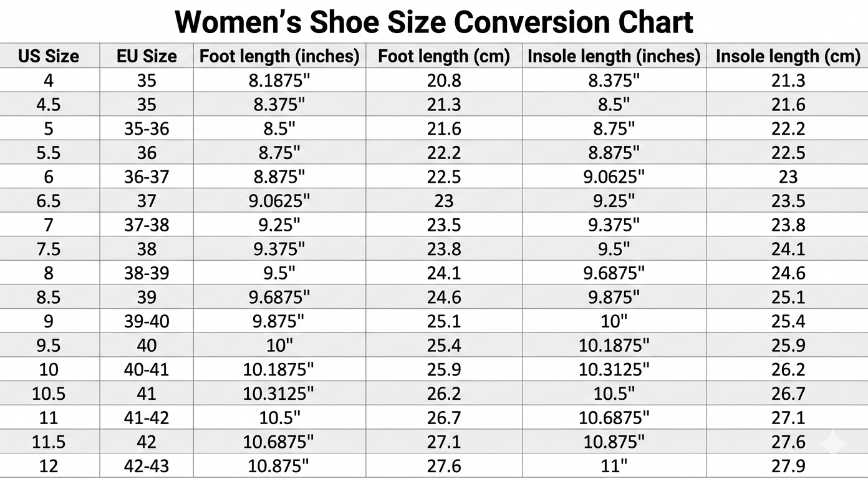
Task: Click the chart title 'Women's Shoe Size Conversion Chart'
Action: pos(434,22)
